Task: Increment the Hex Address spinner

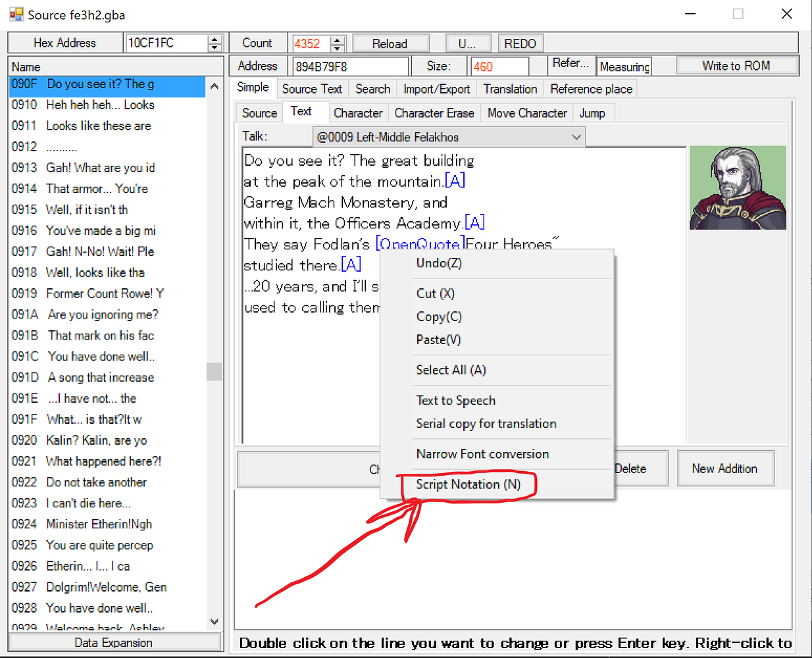Action: 215,39
